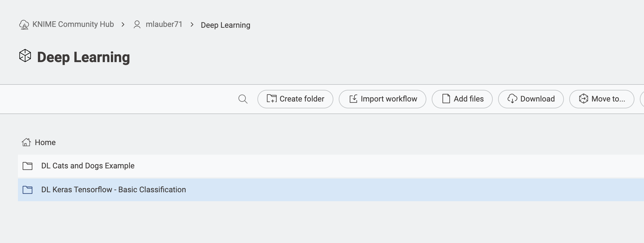Click the folder icon for DL Cats and Dogs Example

pyautogui.click(x=28, y=166)
